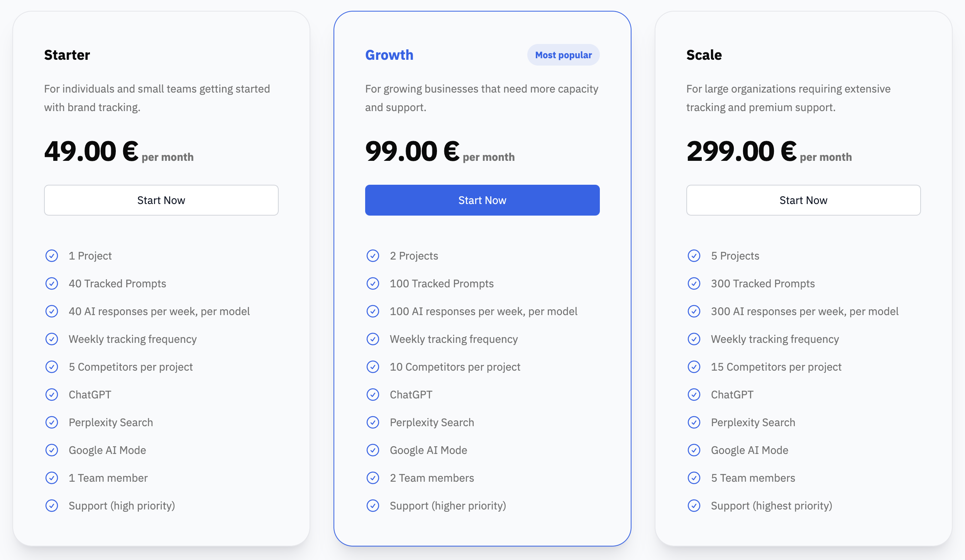Click the check icon beside 5 Projects
965x560 pixels.
(x=694, y=256)
